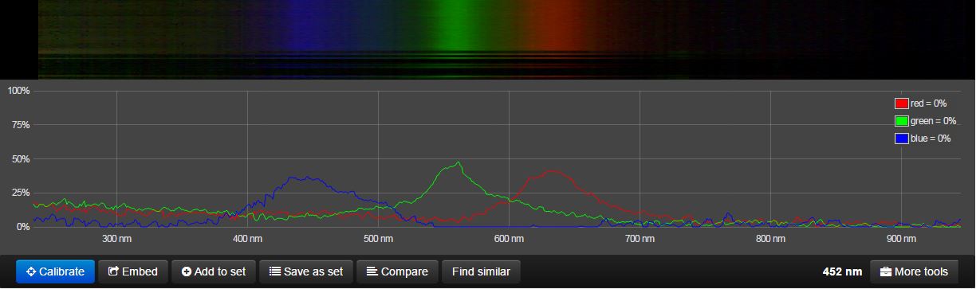Screen dimensions: 980x289
Task: Click the 800 nm axis label
Action: (x=770, y=238)
